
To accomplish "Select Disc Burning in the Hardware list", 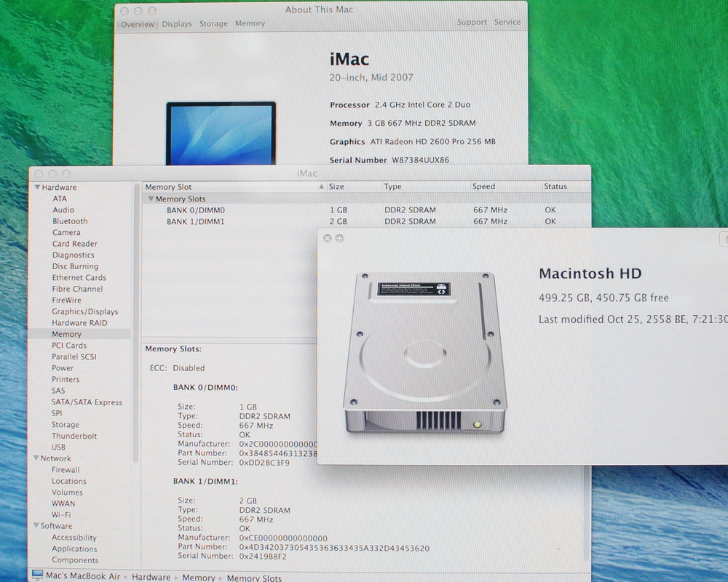I will click(75, 266).
